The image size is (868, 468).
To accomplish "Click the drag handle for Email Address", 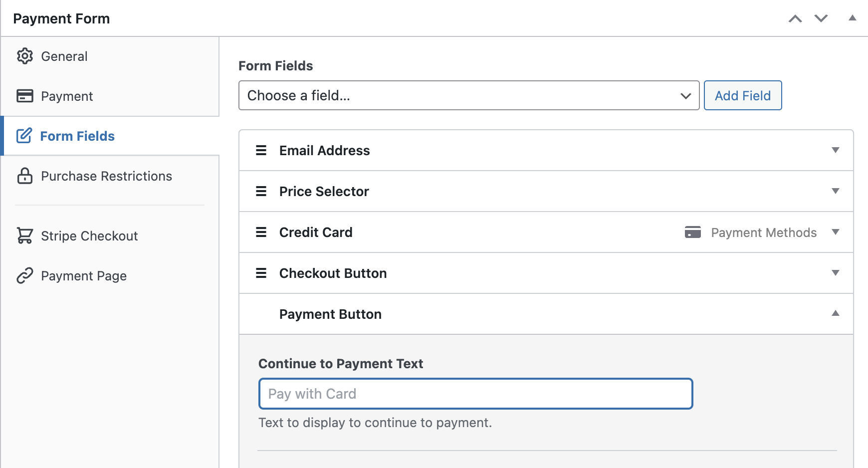I will [260, 150].
